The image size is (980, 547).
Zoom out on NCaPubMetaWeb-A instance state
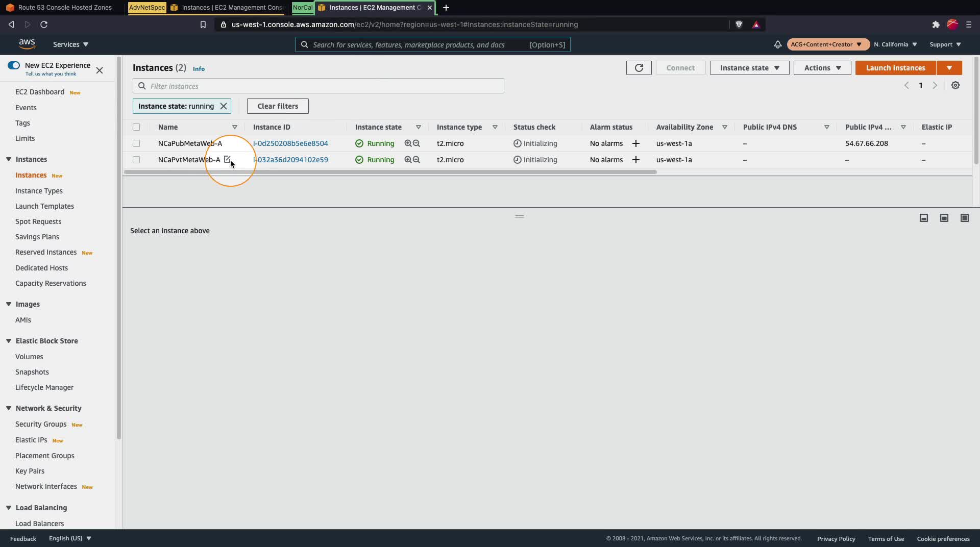tap(416, 143)
